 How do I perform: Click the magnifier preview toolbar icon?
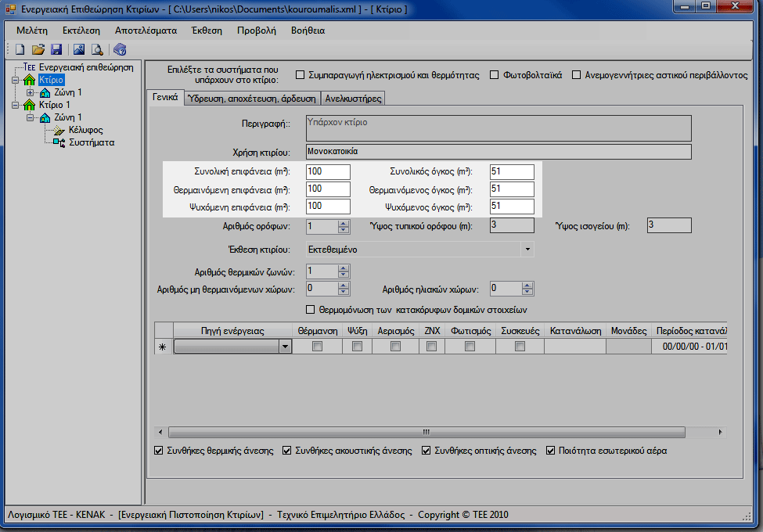coord(97,49)
